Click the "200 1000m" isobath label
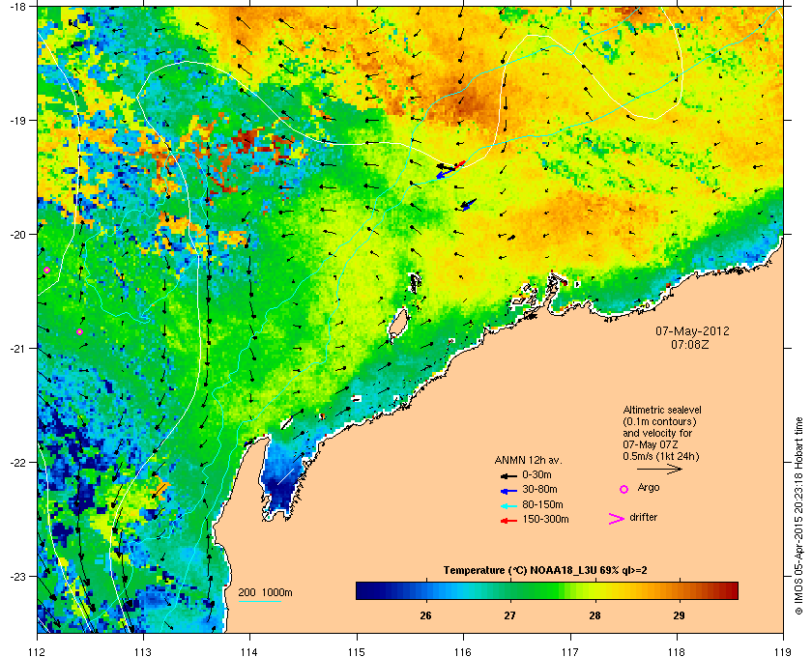This screenshot has width=812, height=657. click(x=265, y=593)
